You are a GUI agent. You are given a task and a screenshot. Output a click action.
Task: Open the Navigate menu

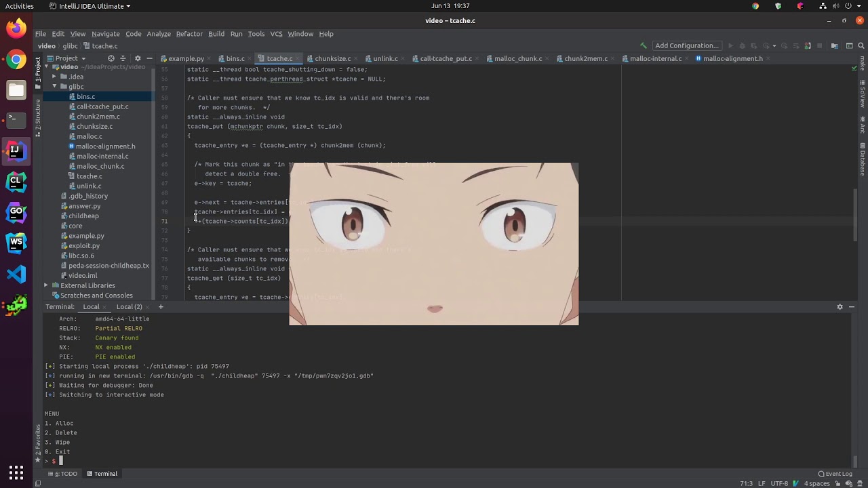[x=105, y=34]
